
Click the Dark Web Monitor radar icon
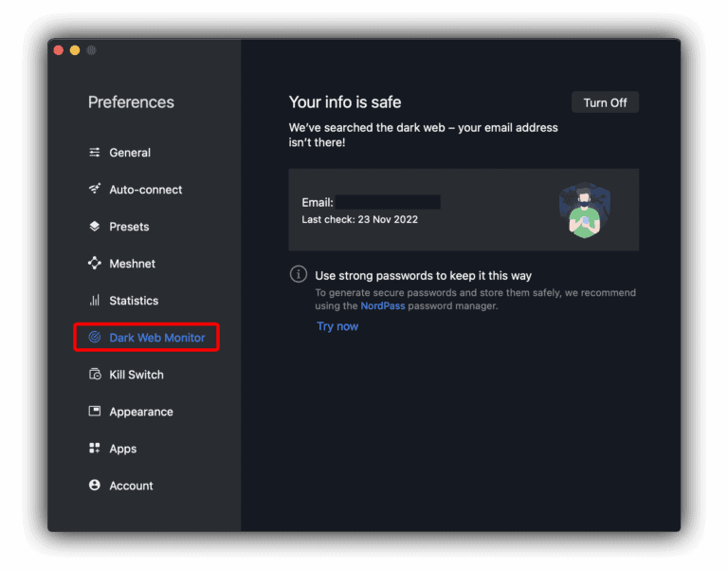tap(95, 338)
